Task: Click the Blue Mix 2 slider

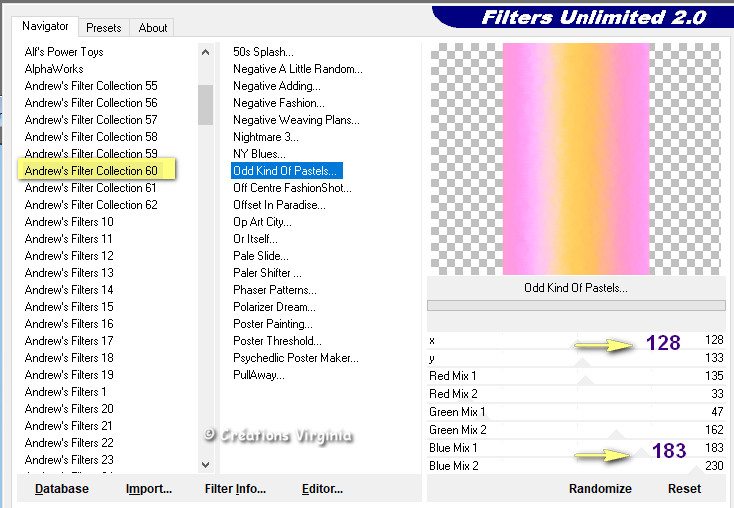Action: point(576,466)
